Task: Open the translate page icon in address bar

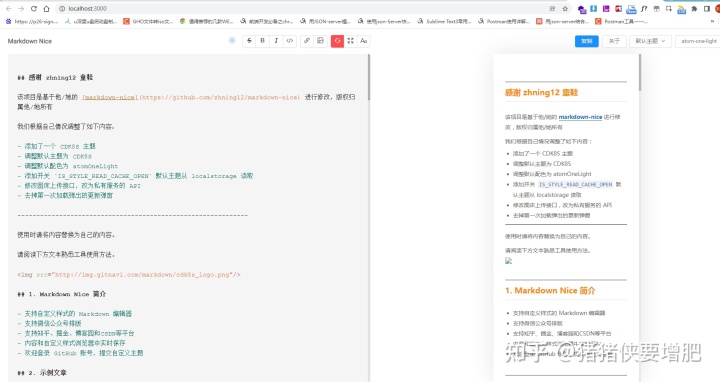Action: (x=552, y=9)
